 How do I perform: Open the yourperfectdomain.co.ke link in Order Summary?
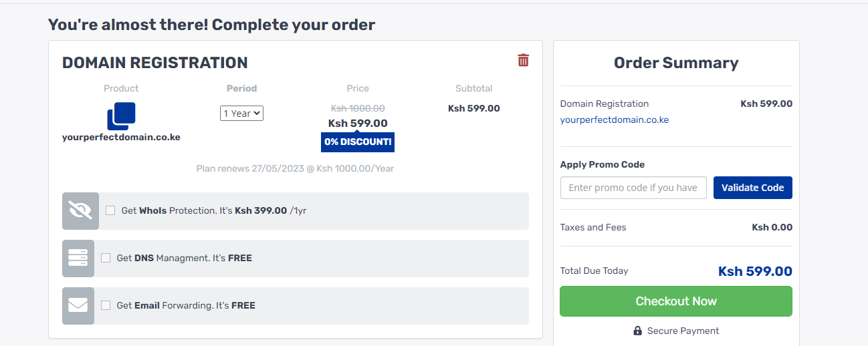click(614, 120)
